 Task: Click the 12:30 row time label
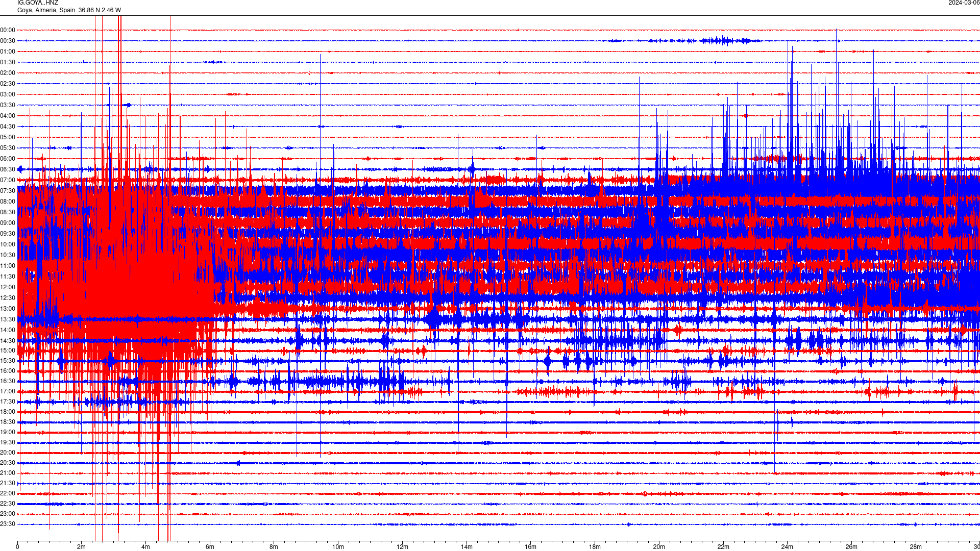(8, 298)
